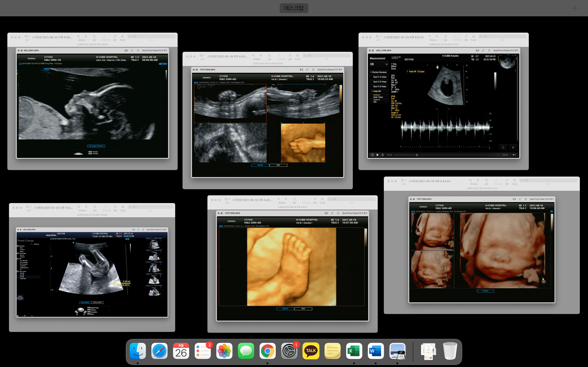Add a new desktop with plus button

575,8
